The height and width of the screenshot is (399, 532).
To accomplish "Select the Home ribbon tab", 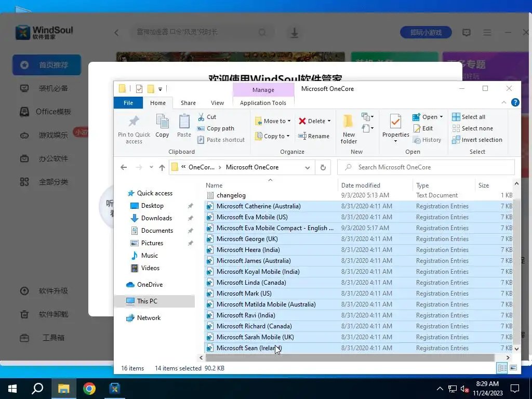I will 158,103.
